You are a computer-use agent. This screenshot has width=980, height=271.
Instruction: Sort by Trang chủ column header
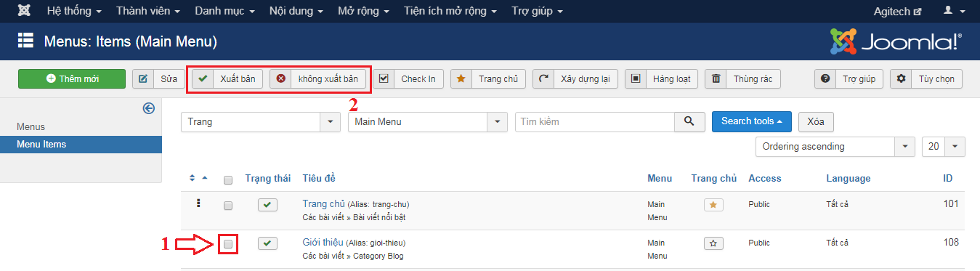714,179
